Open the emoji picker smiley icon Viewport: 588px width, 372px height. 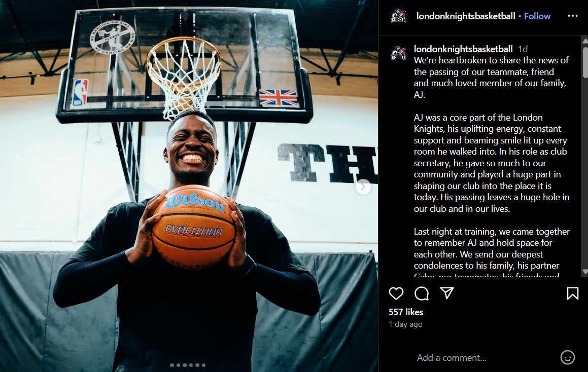567,357
